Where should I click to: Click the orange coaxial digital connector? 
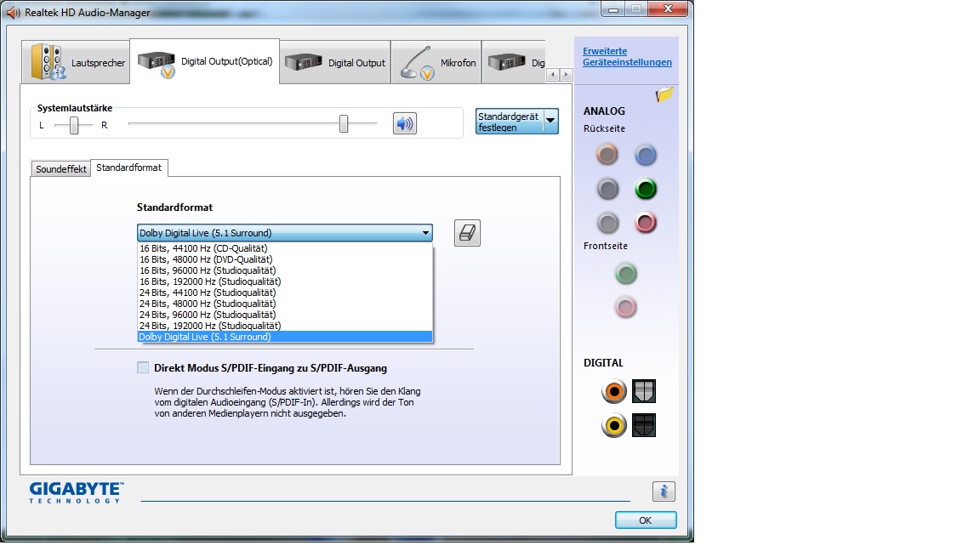(613, 392)
